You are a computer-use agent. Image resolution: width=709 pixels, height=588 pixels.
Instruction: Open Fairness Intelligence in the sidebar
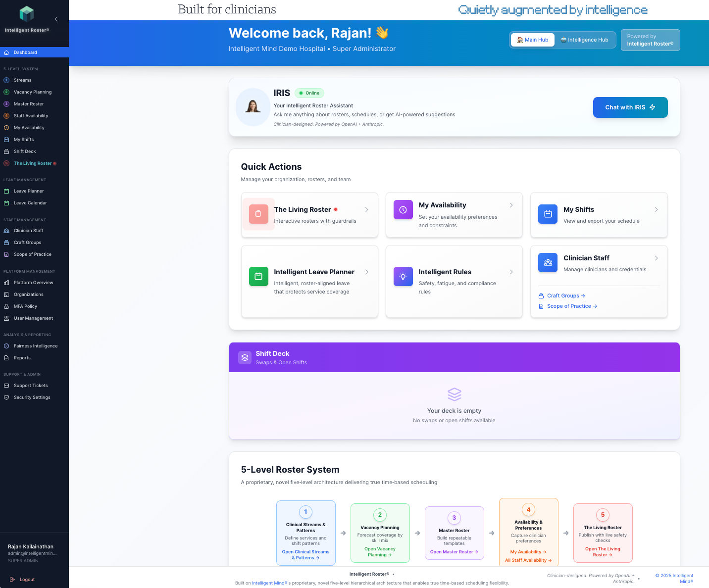[35, 346]
